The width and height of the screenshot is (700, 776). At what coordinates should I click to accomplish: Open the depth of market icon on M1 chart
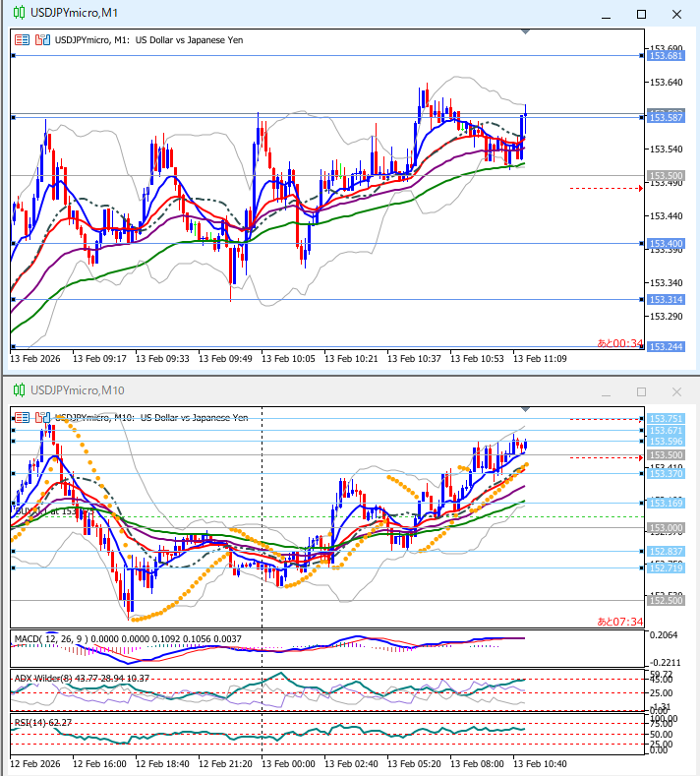coord(41,40)
